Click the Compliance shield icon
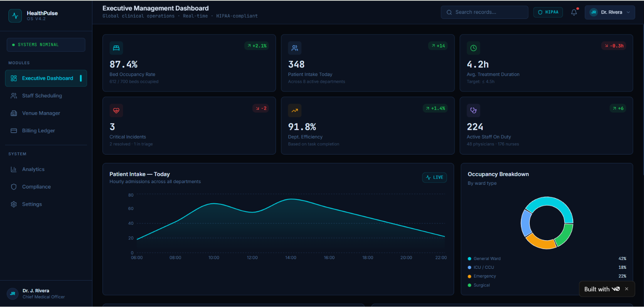The height and width of the screenshot is (307, 644). coord(14,187)
